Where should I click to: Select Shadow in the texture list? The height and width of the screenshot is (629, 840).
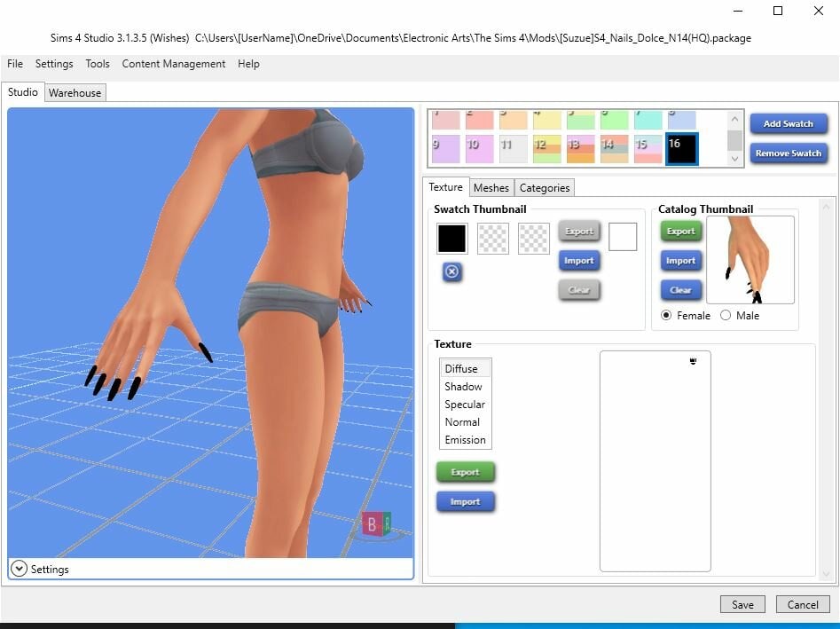coord(465,386)
